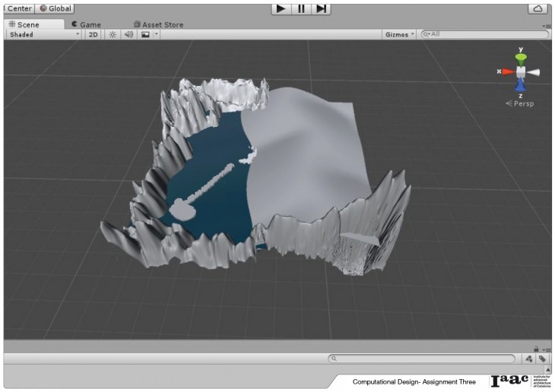Switch to the Asset Store tab
555x392 pixels.
click(x=158, y=24)
